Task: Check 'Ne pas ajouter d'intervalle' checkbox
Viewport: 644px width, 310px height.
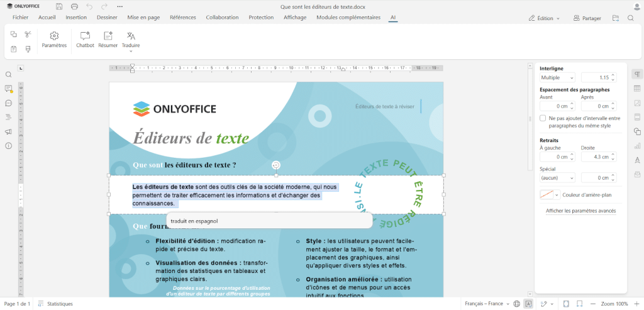Action: point(543,118)
